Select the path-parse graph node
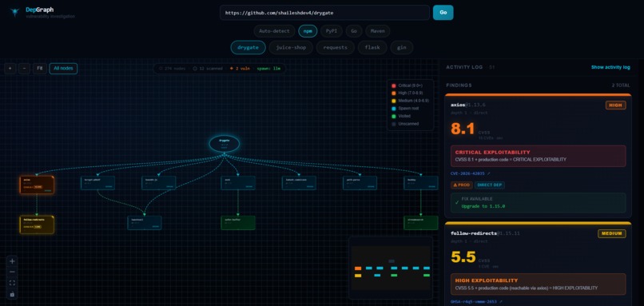Viewport: 644px width, 306px height. click(360, 183)
